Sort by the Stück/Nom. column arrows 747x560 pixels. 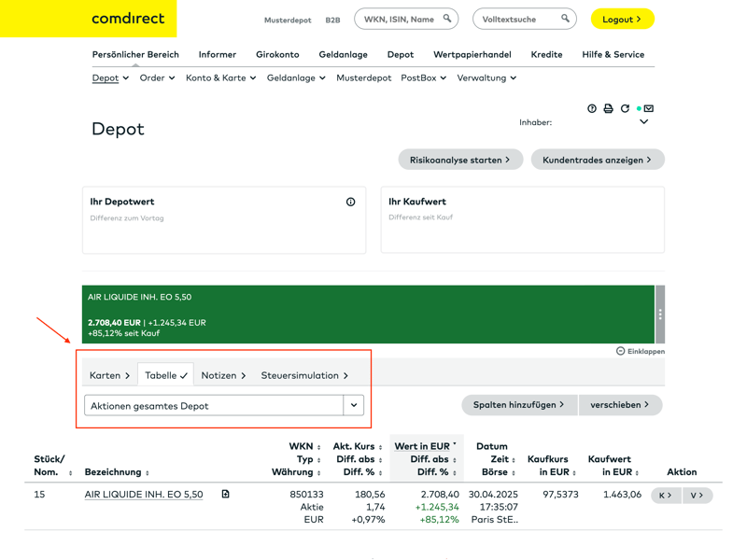click(x=71, y=473)
